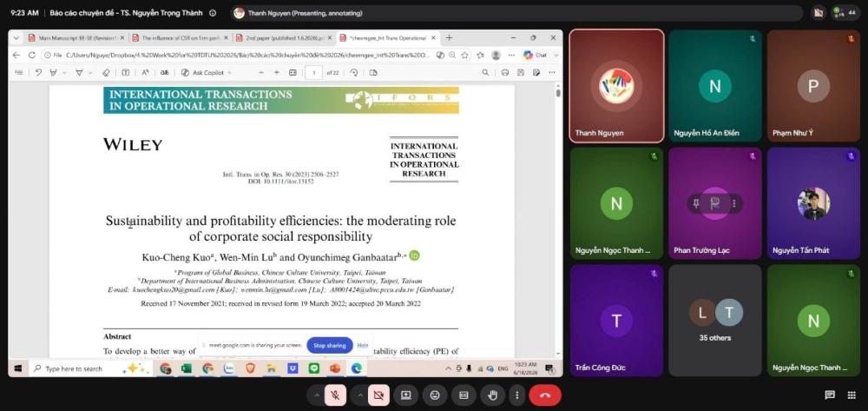Click Stop sharing in the screen-share bar
Viewport: 868px width, 411px height.
coord(329,345)
